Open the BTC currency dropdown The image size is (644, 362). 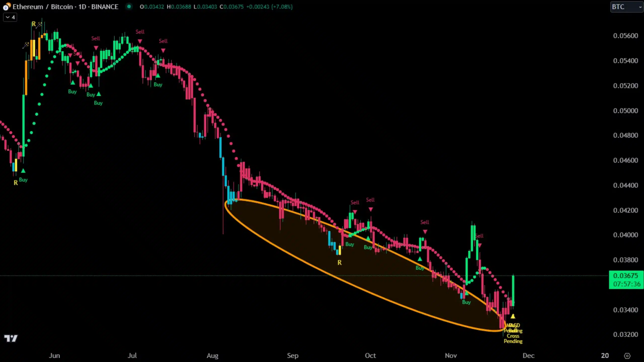tap(626, 7)
